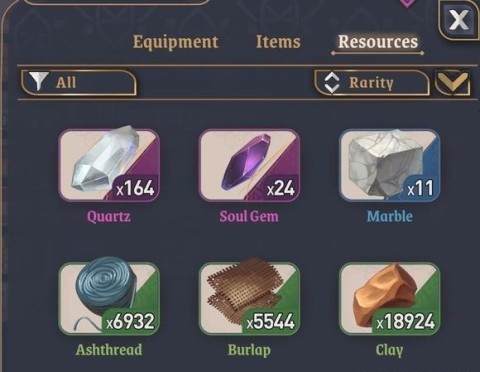Viewport: 480px width, 372px height.
Task: Switch to the Equipment tab
Action: click(176, 42)
